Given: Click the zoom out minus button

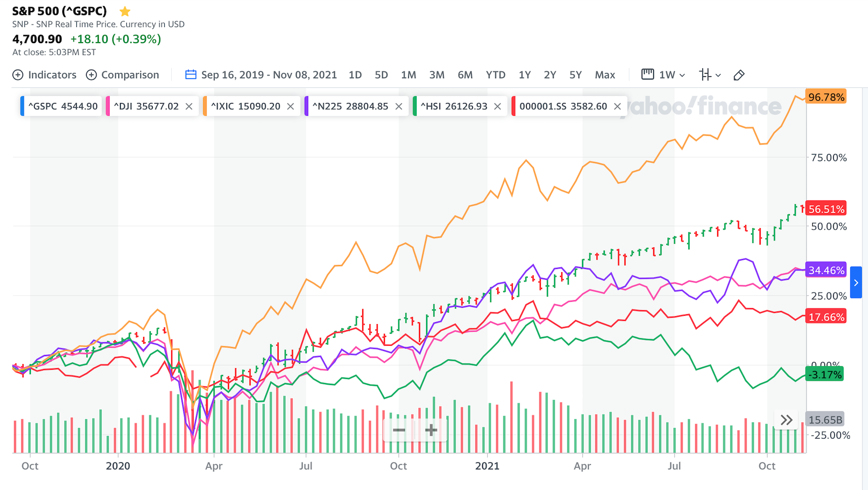Looking at the screenshot, I should tap(399, 430).
